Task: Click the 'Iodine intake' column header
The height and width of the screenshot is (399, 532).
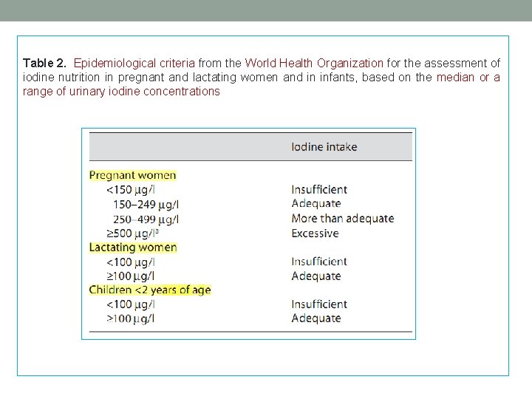Action: pyautogui.click(x=324, y=147)
